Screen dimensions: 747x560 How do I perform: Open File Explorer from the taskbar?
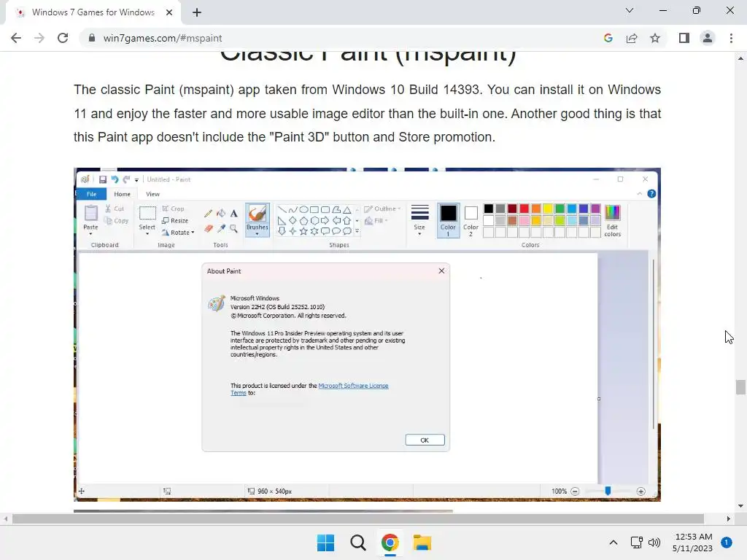(x=422, y=542)
